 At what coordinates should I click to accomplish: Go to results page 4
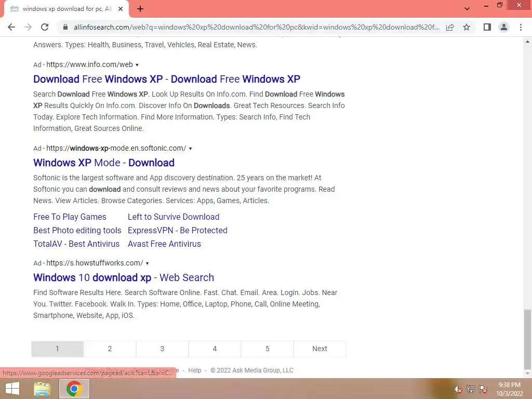215,349
